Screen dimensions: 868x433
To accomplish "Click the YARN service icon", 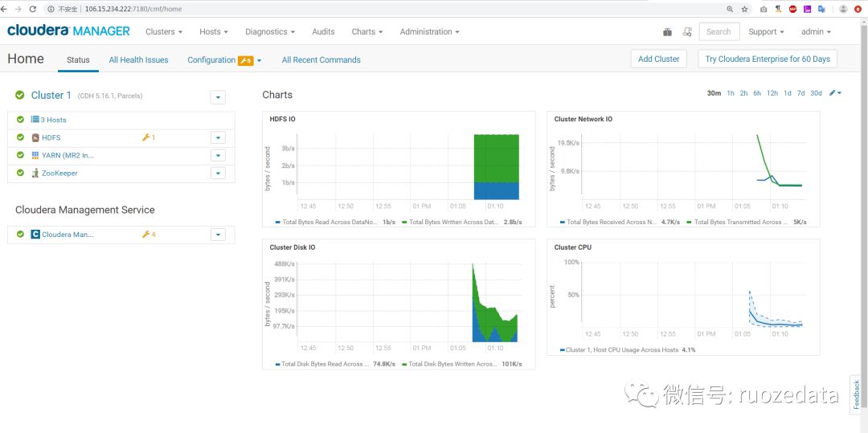I will pos(35,155).
